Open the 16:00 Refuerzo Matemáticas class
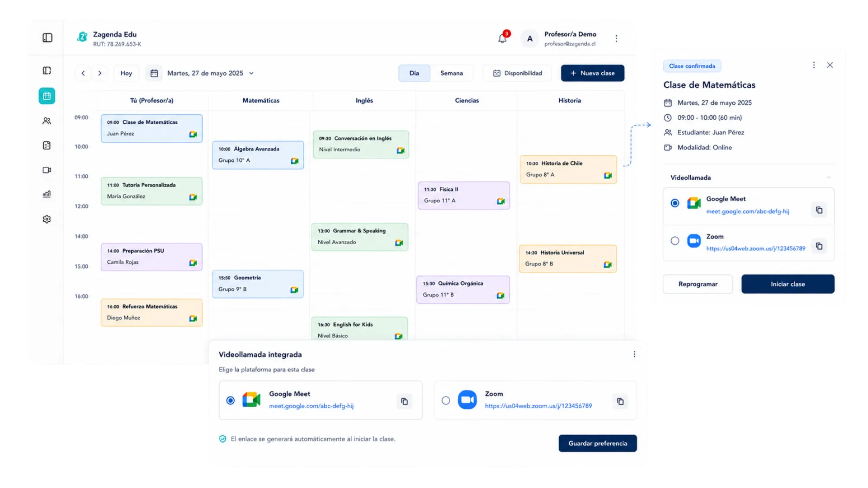Image resolution: width=868 pixels, height=488 pixels. click(x=151, y=312)
